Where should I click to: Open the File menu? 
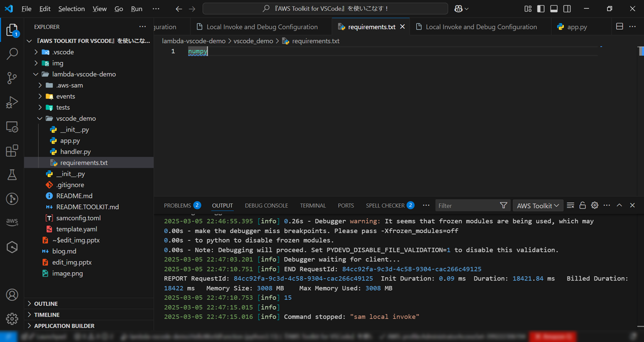[26, 9]
